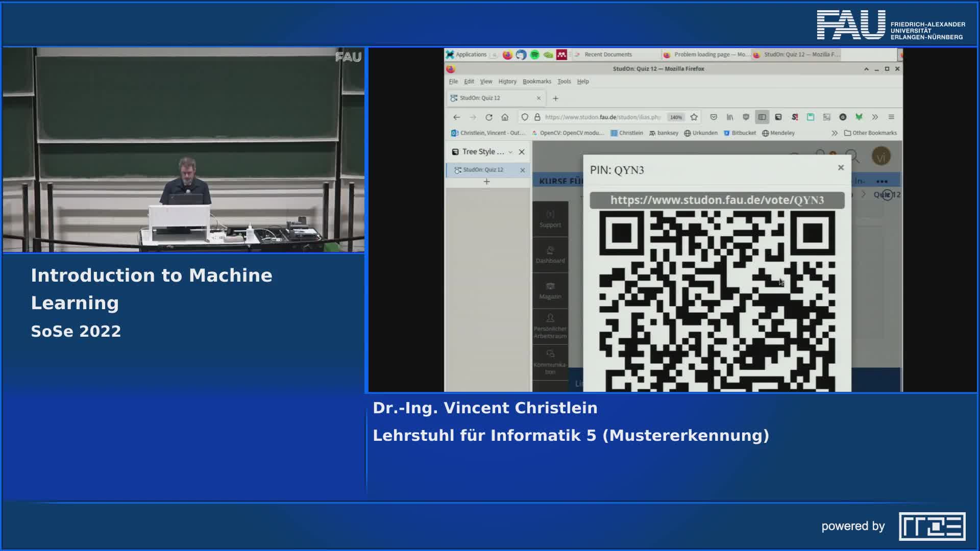This screenshot has height=551, width=980.
Task: Open the Bookmarks menu
Action: coord(536,81)
